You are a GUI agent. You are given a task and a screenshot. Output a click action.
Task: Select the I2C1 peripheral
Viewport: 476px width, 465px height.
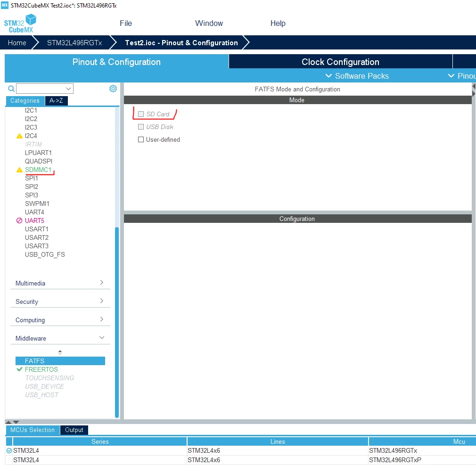click(31, 111)
